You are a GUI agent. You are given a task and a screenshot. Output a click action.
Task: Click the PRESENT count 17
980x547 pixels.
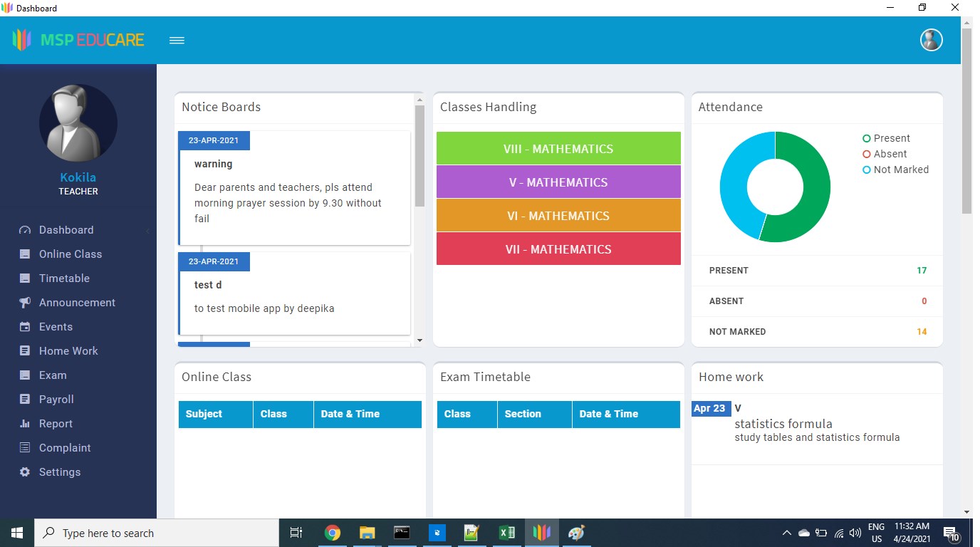point(922,271)
